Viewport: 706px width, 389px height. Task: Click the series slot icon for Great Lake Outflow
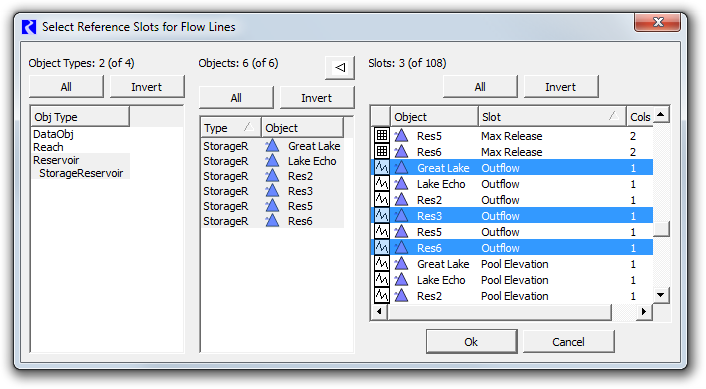pyautogui.click(x=382, y=167)
